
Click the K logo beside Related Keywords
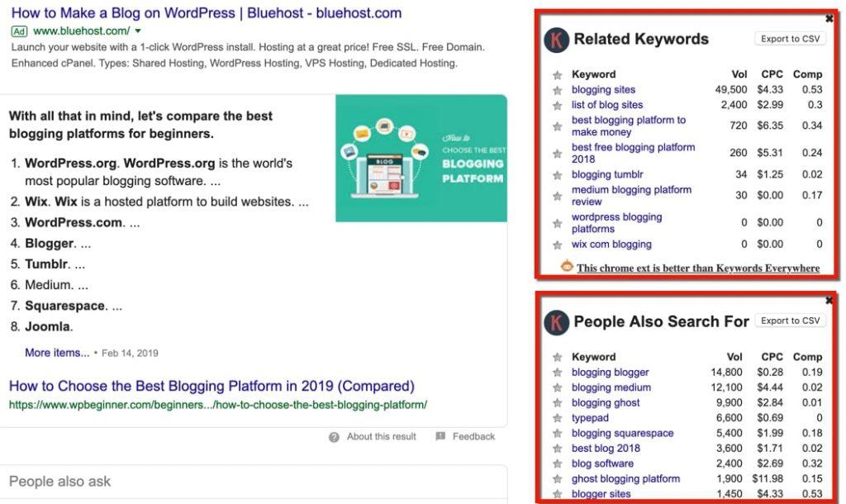pos(556,40)
